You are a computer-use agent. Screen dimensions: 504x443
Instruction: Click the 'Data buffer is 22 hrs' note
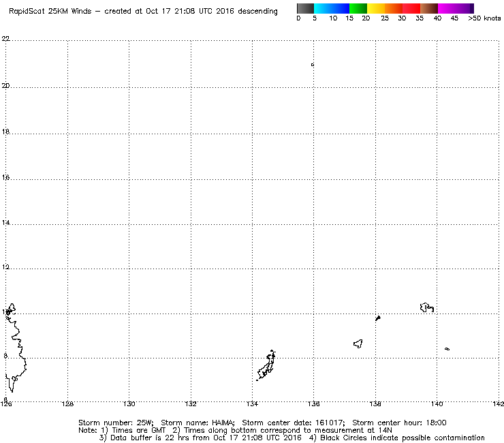coord(151,438)
